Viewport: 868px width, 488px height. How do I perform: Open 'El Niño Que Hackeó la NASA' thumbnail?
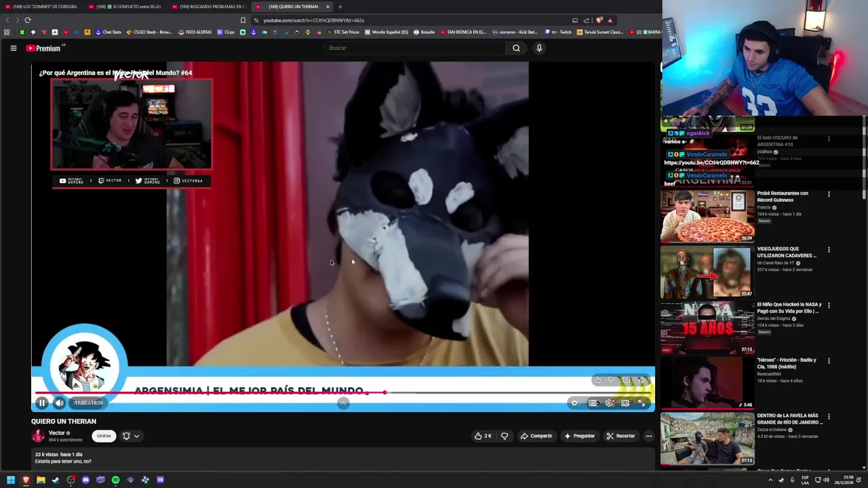tap(707, 328)
